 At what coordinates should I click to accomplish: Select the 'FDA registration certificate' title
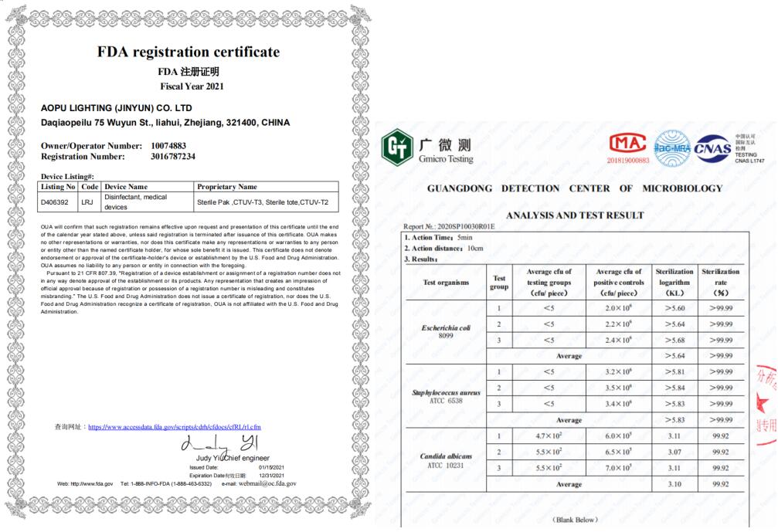189,52
